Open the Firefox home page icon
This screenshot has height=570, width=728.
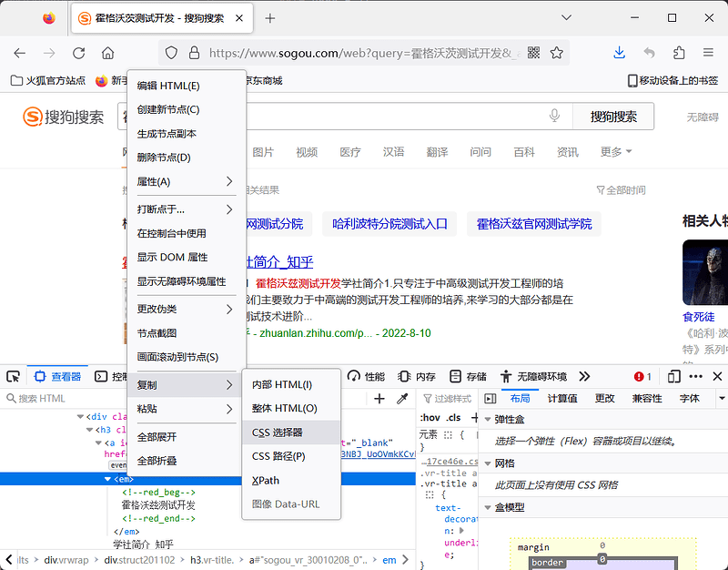point(107,53)
